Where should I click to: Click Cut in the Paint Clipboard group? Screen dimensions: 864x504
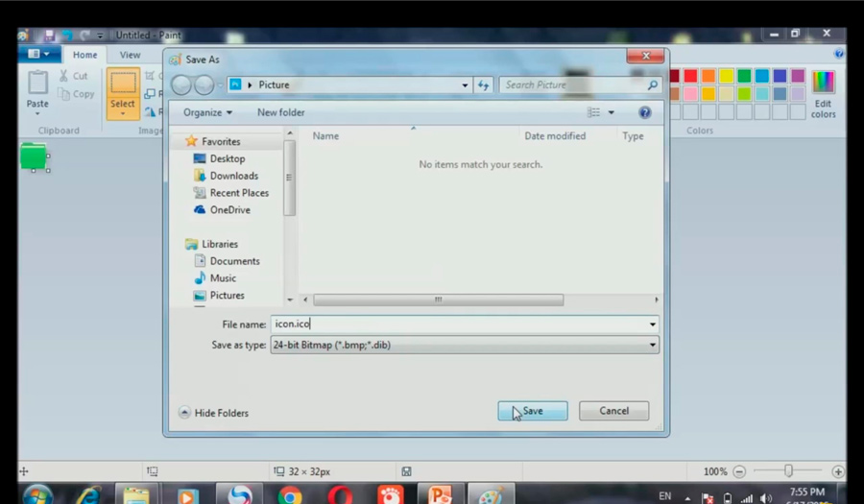pyautogui.click(x=73, y=76)
